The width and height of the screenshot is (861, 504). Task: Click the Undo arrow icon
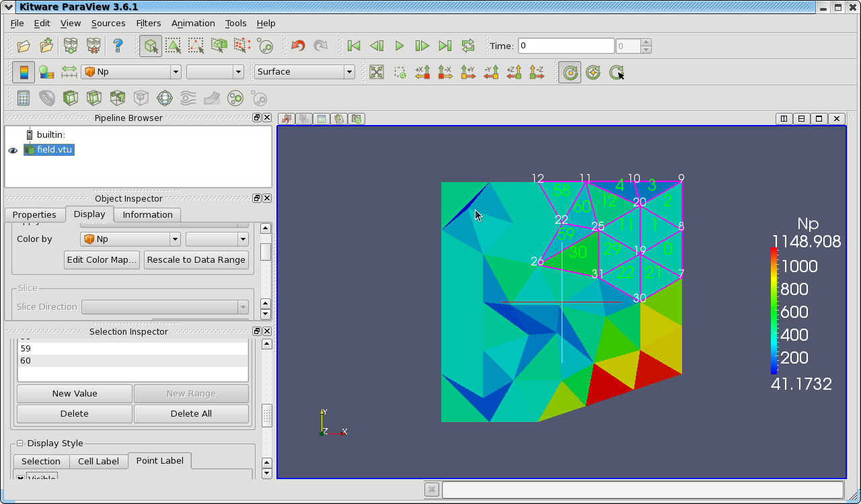298,46
